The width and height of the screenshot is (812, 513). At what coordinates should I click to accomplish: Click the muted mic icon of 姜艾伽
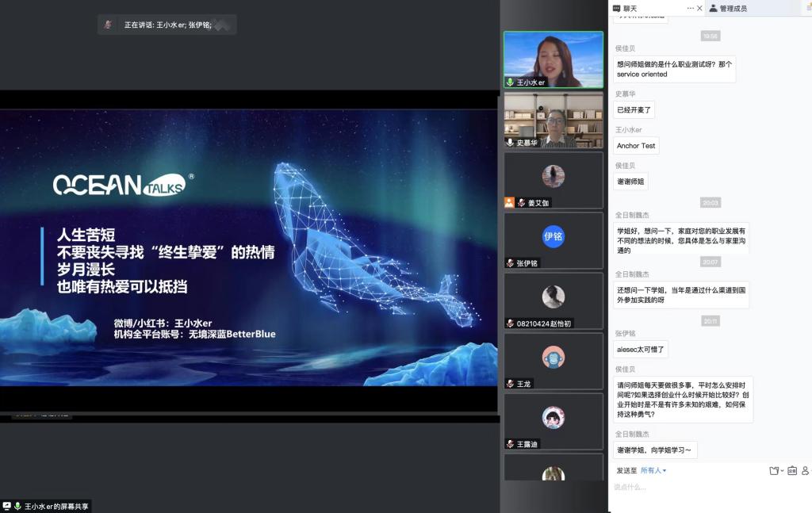click(521, 203)
